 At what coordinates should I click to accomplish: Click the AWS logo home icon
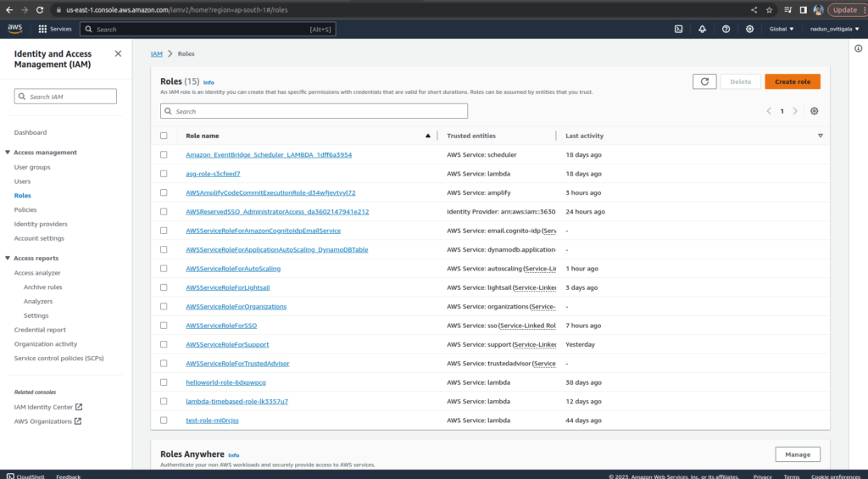click(15, 29)
